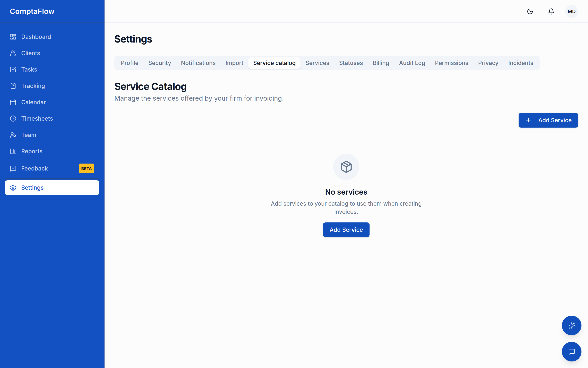Click the Team user-gear icon
The height and width of the screenshot is (368, 588).
(13, 135)
